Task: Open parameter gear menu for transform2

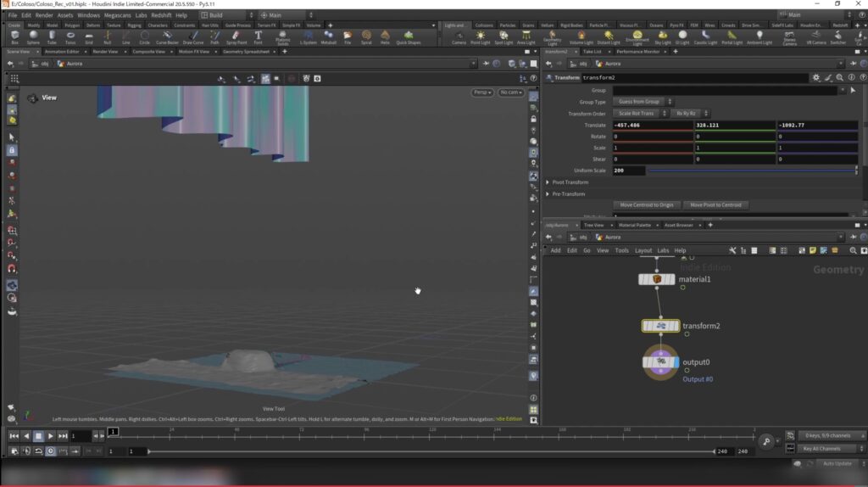Action: (x=815, y=78)
